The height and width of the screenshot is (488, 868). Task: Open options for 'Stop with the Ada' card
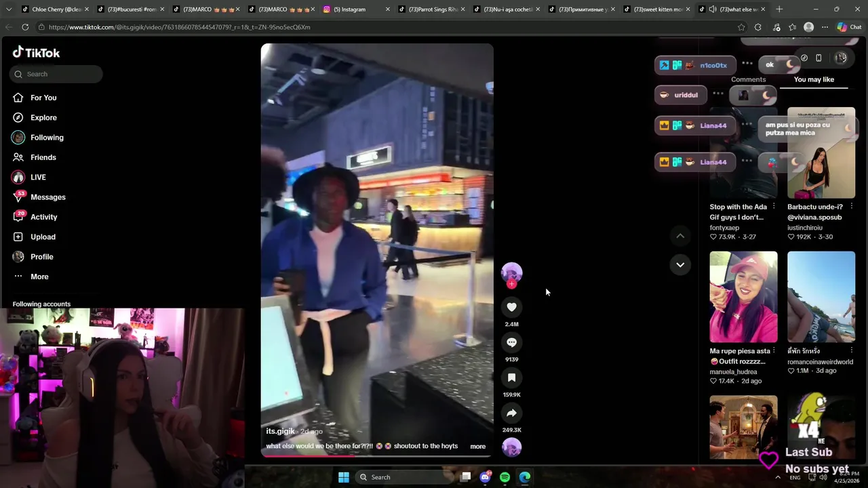(x=774, y=207)
